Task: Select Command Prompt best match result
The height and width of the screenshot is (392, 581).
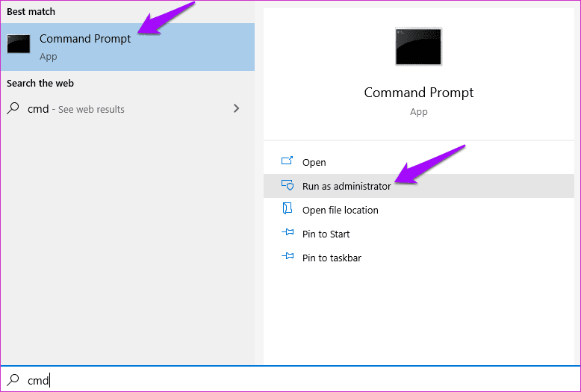Action: pos(128,47)
